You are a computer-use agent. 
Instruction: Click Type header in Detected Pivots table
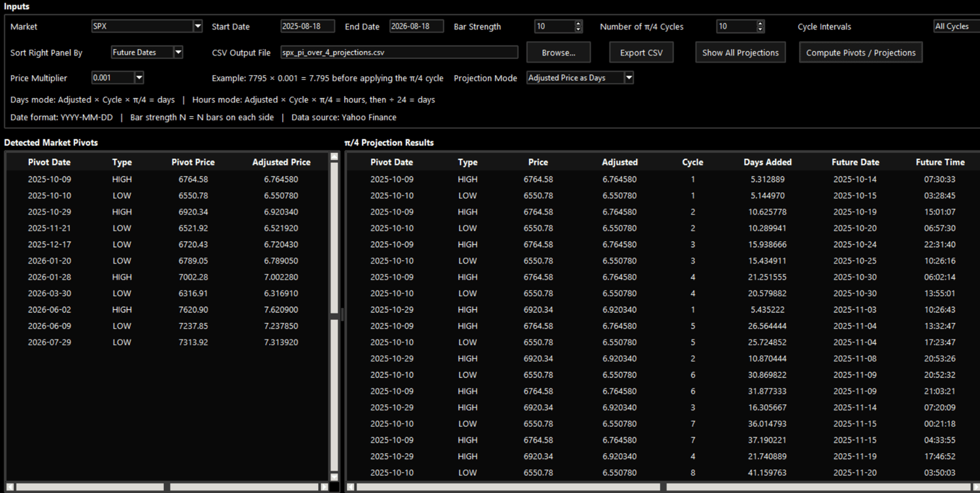point(122,162)
